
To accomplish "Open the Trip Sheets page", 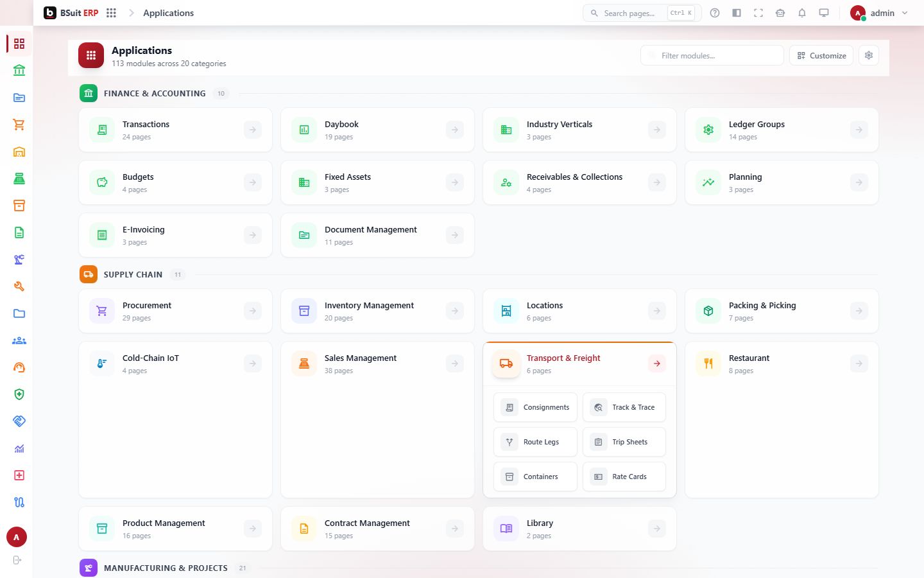I will point(624,442).
